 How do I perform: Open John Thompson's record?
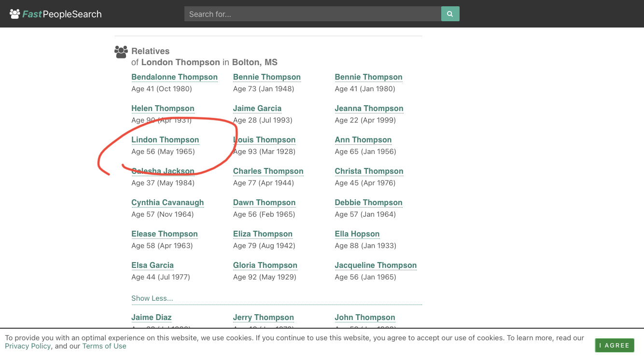point(365,318)
